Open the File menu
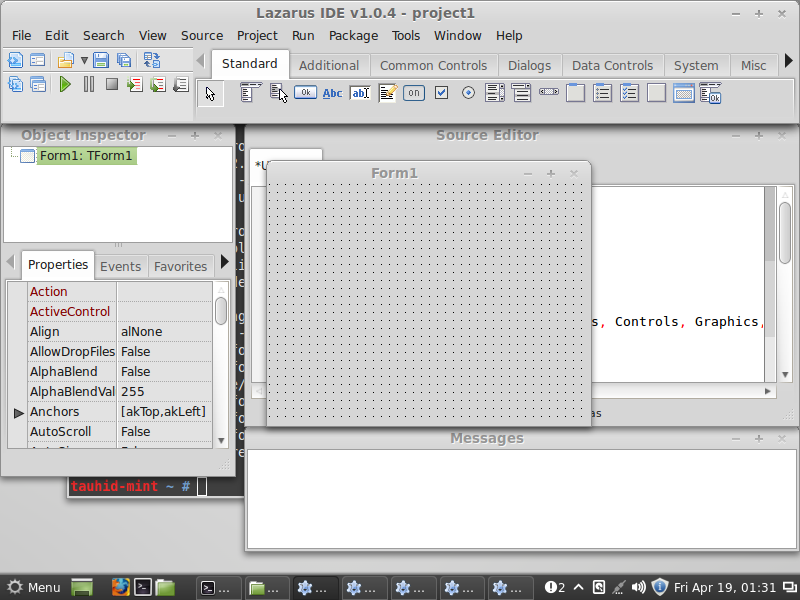Image resolution: width=800 pixels, height=600 pixels. tap(21, 36)
